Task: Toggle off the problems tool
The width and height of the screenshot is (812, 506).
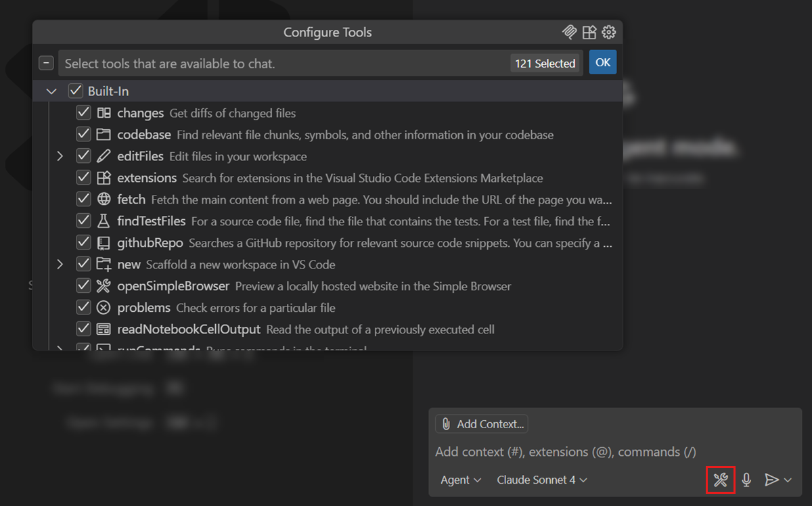Action: (x=83, y=307)
